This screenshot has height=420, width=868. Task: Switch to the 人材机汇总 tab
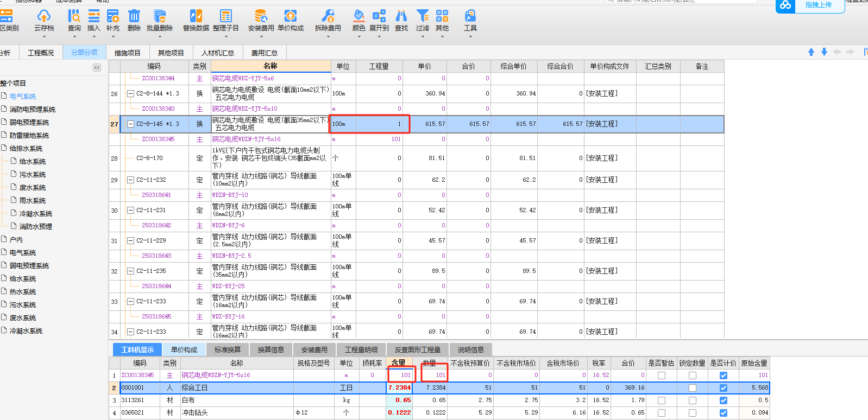(x=218, y=53)
